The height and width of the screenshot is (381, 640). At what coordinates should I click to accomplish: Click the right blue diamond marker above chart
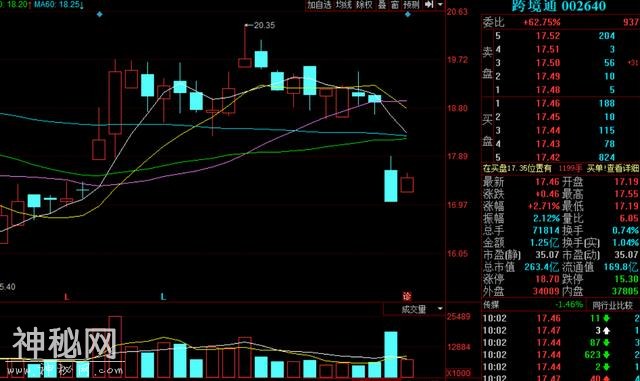[x=407, y=14]
